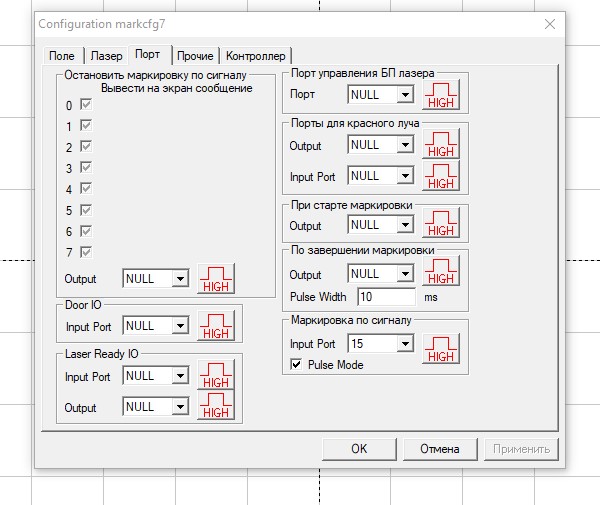Switch to the Лазер tab

(106, 56)
